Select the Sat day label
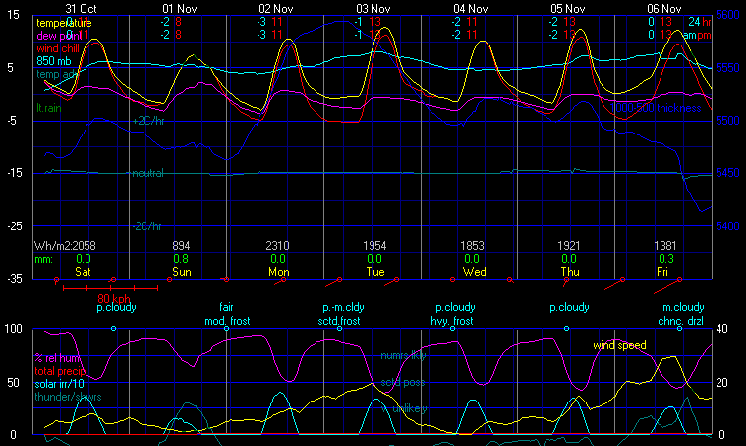Screen dimensions: 746x446 pos(83,272)
